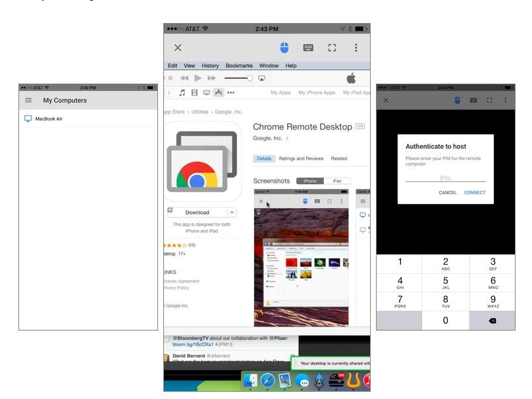Open Finder from the Dock
This screenshot has height=399, width=532.
pos(251,381)
